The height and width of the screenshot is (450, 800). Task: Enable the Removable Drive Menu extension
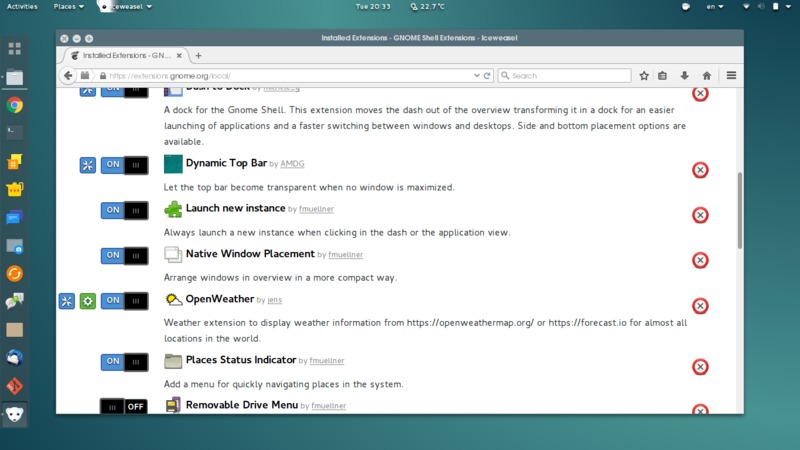pos(124,407)
